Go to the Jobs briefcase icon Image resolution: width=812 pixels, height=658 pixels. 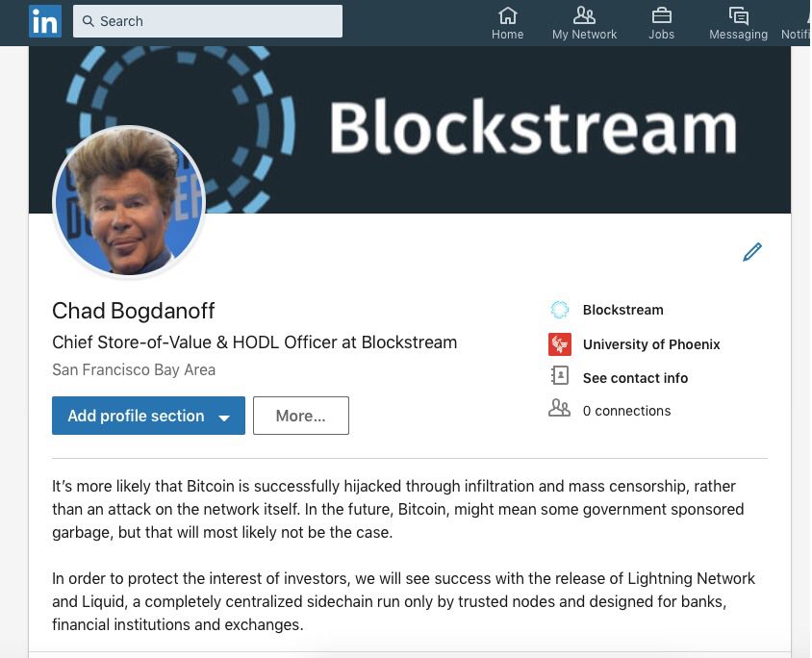click(661, 15)
